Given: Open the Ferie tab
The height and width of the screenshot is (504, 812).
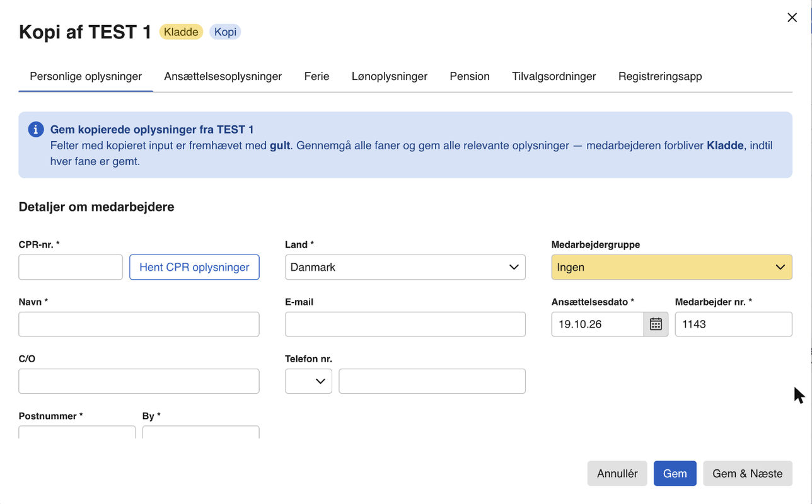Looking at the screenshot, I should (316, 76).
